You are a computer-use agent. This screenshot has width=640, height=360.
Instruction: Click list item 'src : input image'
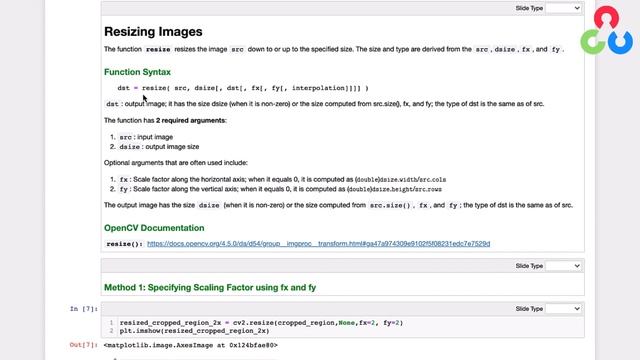[x=146, y=137]
